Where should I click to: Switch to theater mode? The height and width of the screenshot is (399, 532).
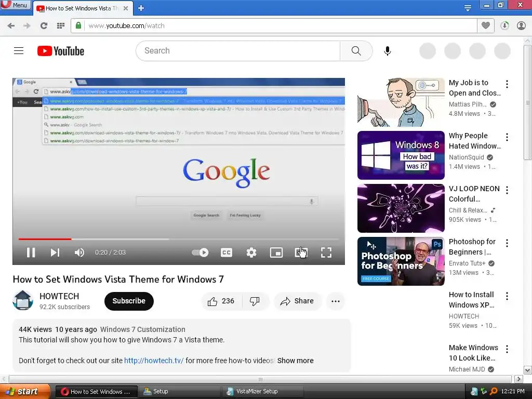301,252
